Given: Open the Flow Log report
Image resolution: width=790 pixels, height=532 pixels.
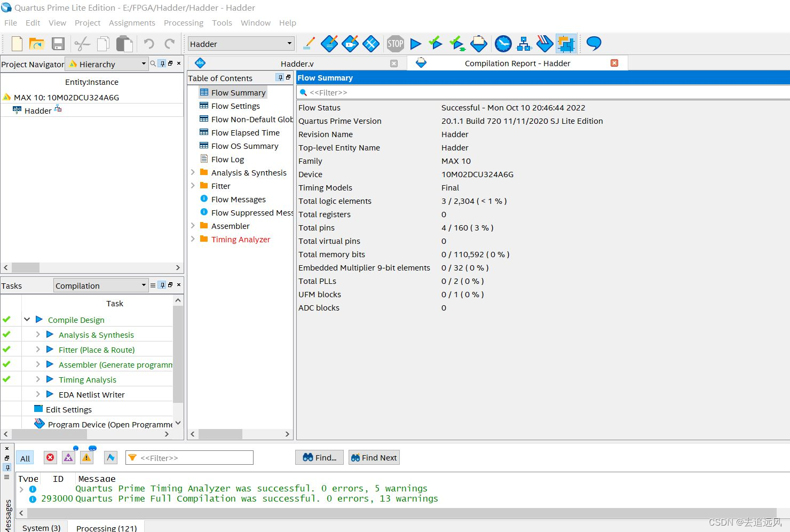Looking at the screenshot, I should click(x=227, y=159).
